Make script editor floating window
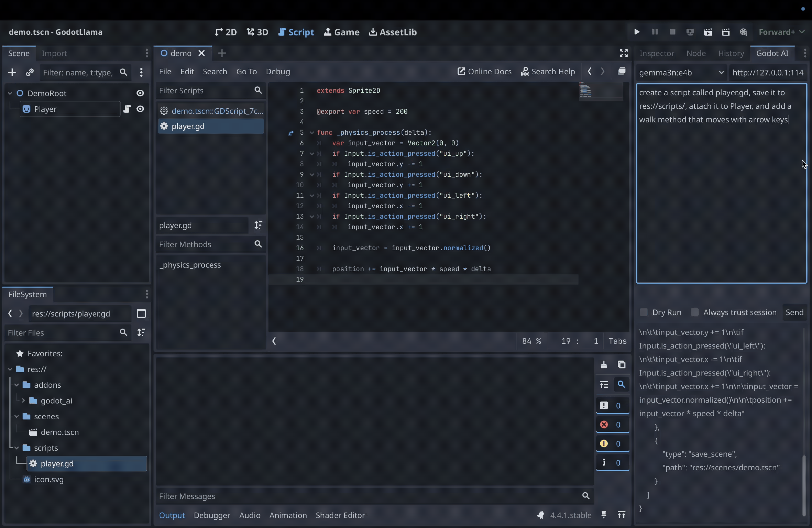812x528 pixels. point(622,72)
